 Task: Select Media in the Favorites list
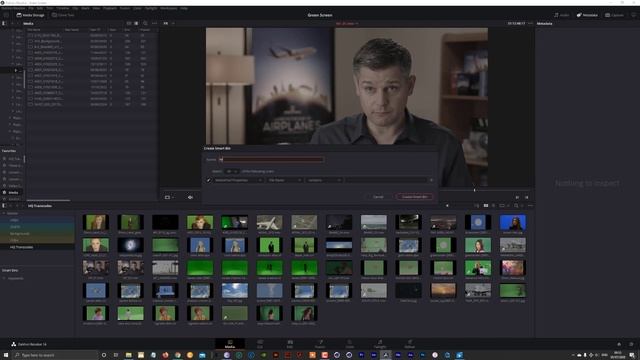pyautogui.click(x=13, y=192)
